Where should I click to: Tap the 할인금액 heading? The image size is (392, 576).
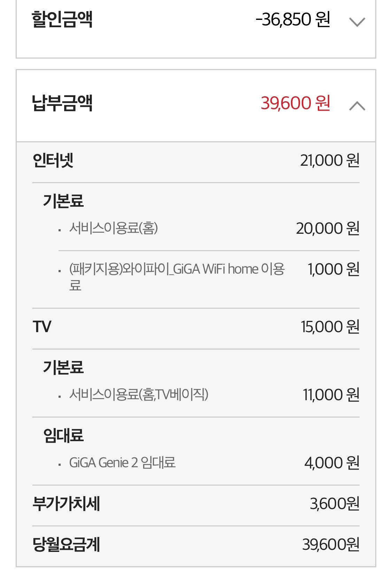pos(62,19)
